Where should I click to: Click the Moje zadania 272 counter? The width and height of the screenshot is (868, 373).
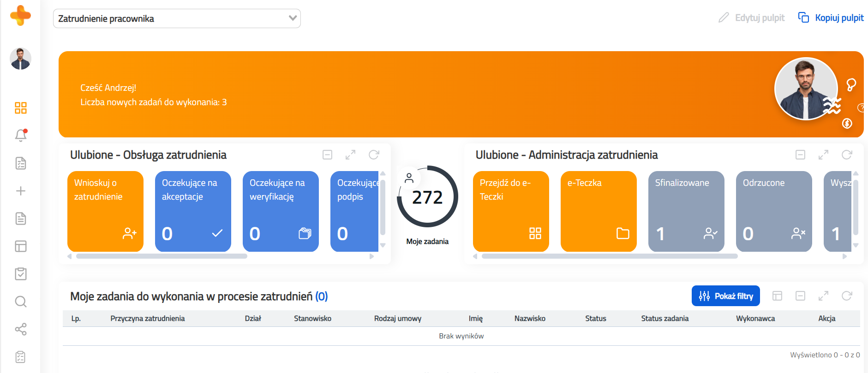427,197
